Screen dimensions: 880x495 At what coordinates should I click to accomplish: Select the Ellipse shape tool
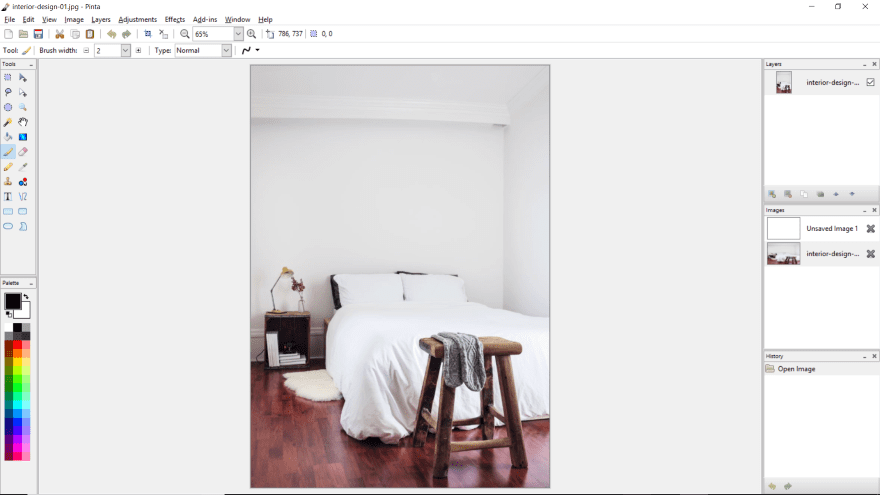(x=8, y=226)
